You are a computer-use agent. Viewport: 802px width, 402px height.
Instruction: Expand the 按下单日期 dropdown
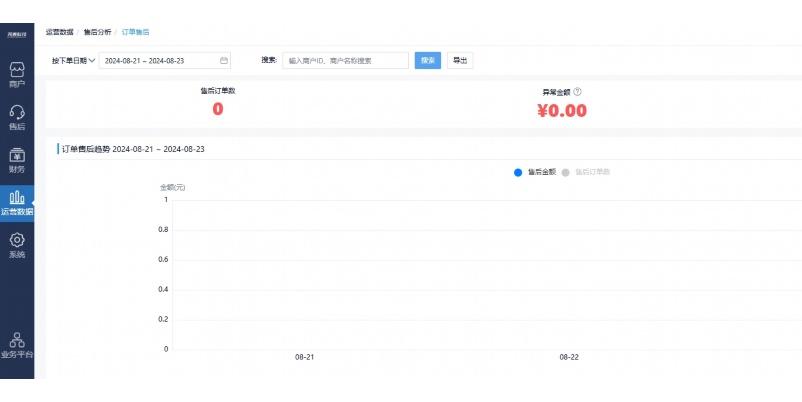pyautogui.click(x=73, y=60)
